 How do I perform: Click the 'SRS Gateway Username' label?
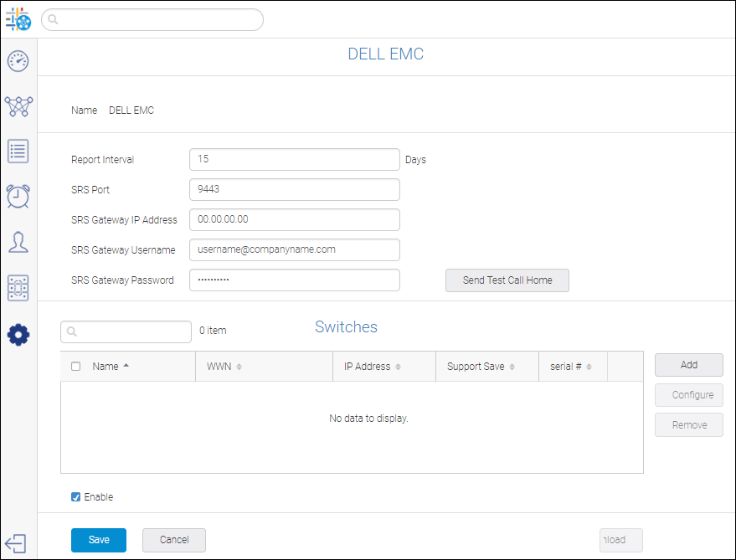pos(123,249)
